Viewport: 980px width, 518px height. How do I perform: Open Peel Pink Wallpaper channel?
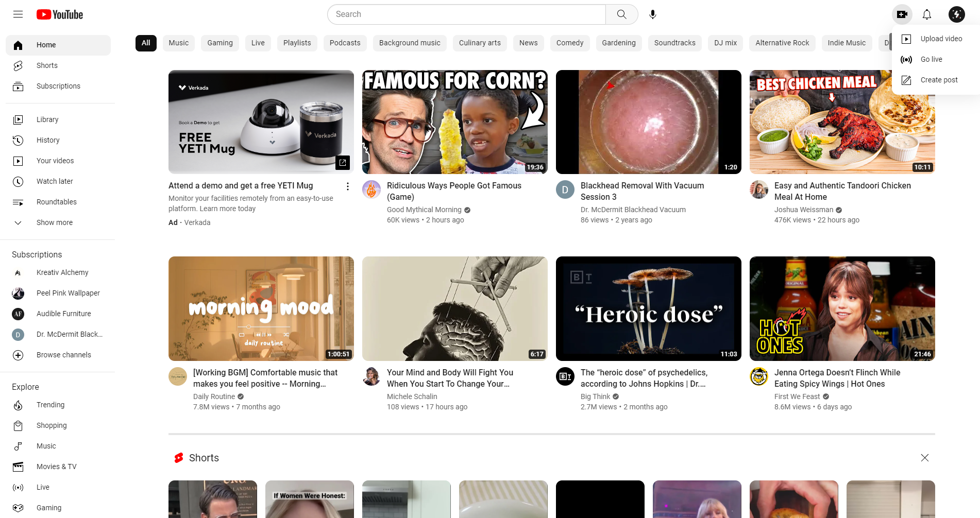click(58, 293)
